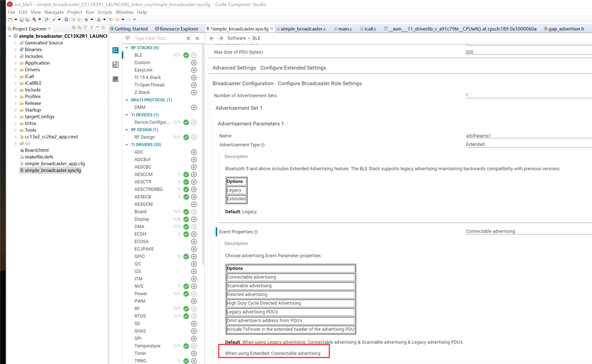Click the Save toolbar icon
The height and width of the screenshot is (364, 592).
(x=21, y=20)
